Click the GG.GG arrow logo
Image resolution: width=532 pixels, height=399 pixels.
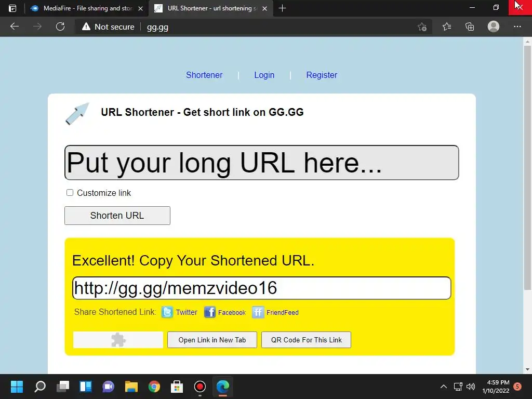(77, 114)
